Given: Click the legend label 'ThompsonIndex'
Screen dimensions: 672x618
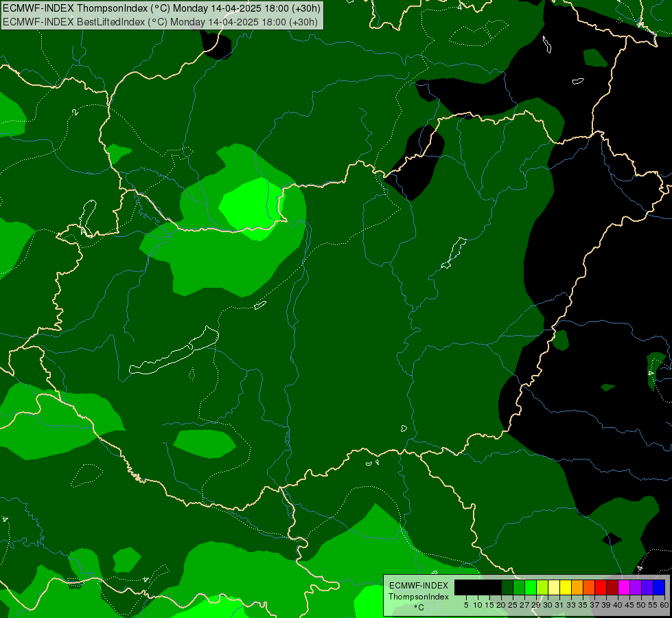Looking at the screenshot, I should [x=418, y=597].
